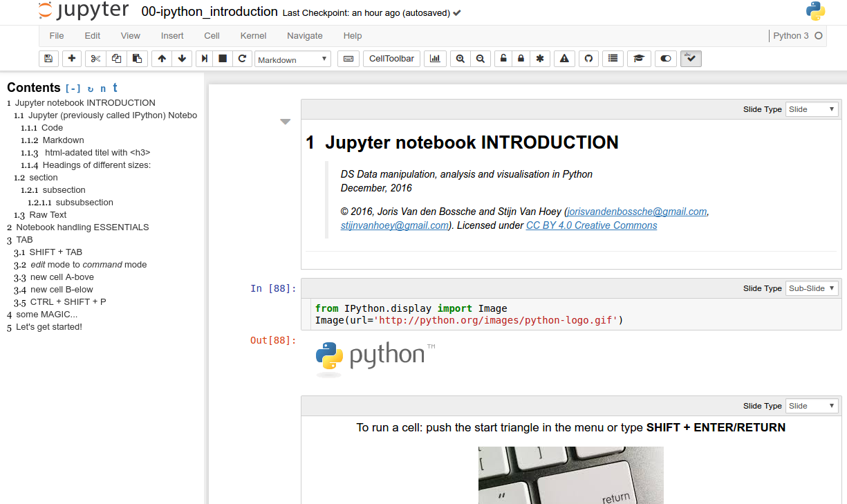Open the Navigate menu
The image size is (847, 504).
pyautogui.click(x=304, y=36)
